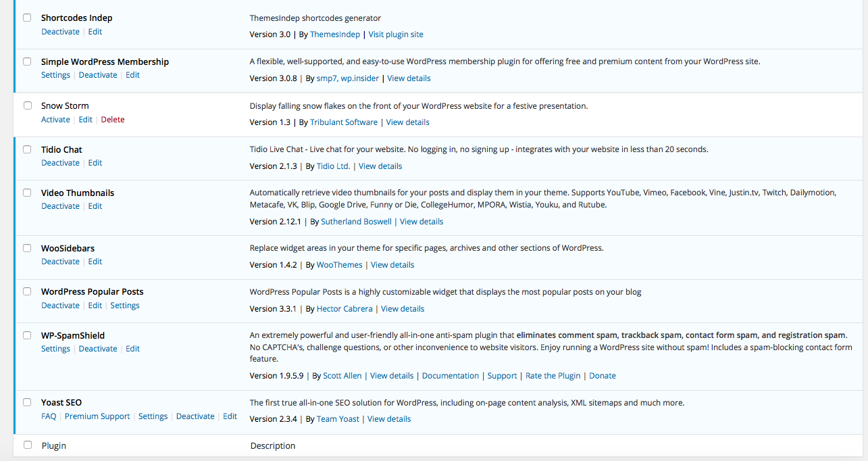Viewport: 868px width, 461px height.
Task: Click the Yoast SEO plugin name
Action: (x=61, y=402)
